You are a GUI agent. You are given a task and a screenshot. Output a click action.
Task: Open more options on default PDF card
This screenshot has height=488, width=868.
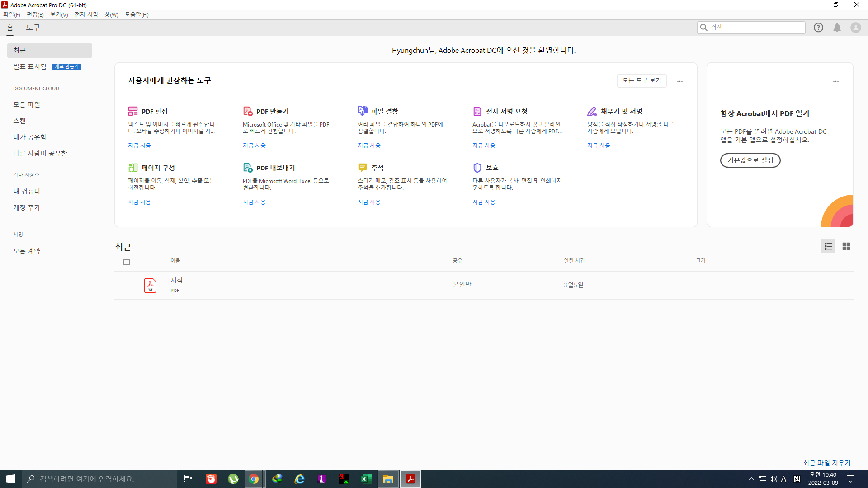pos(836,81)
